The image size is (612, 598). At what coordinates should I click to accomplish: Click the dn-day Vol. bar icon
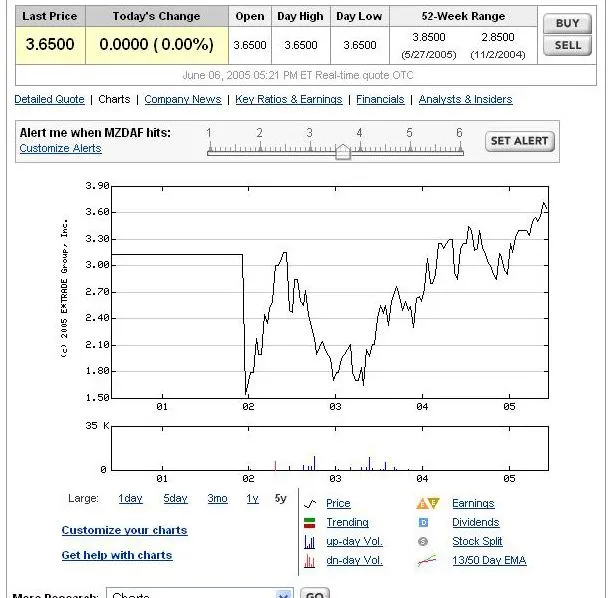pos(309,561)
